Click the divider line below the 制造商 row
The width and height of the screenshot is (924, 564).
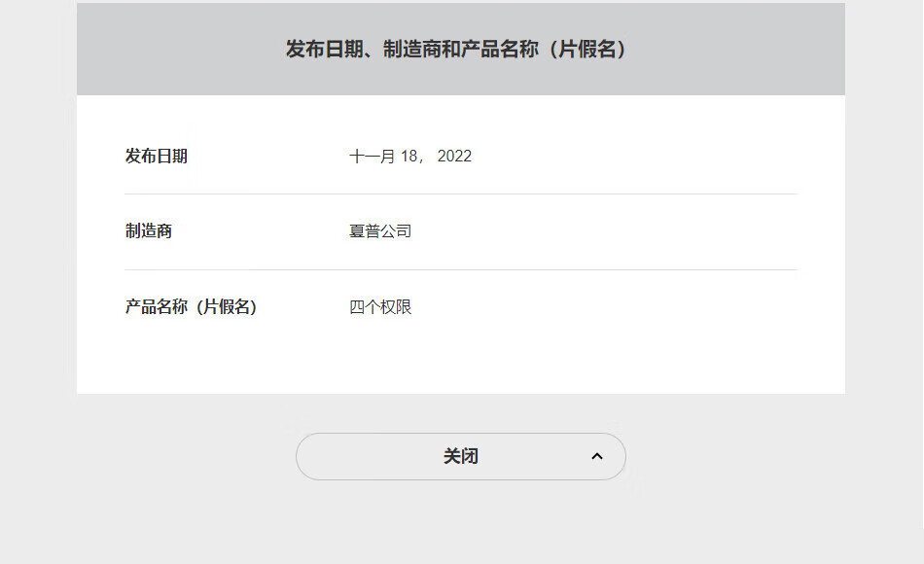coord(461,270)
